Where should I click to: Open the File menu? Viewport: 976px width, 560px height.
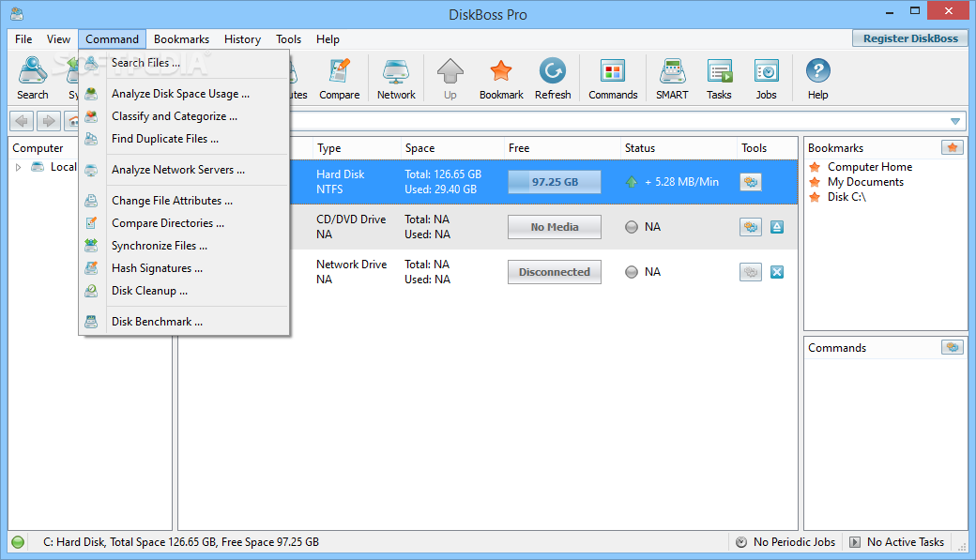point(23,39)
